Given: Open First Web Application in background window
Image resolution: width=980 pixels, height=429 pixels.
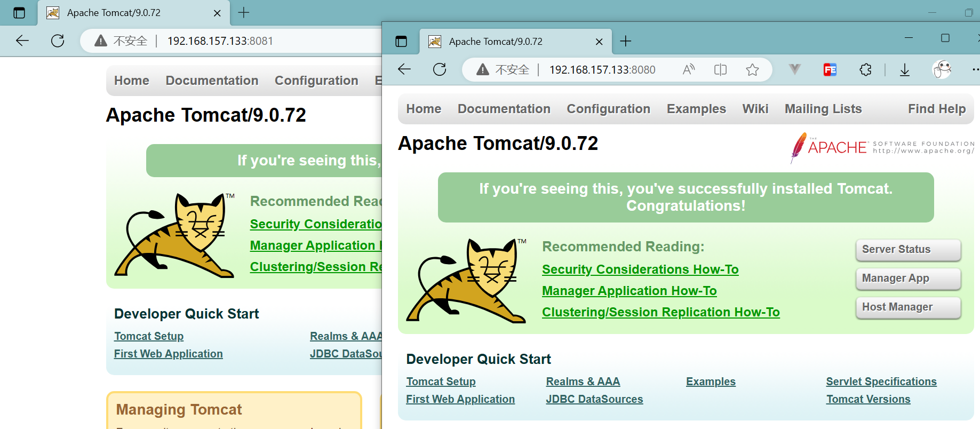Looking at the screenshot, I should 169,354.
